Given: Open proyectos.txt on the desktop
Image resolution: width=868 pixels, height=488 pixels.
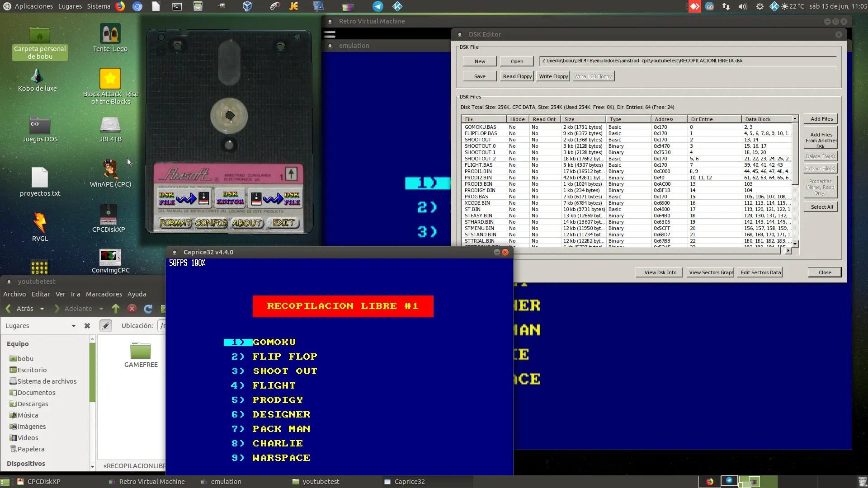Looking at the screenshot, I should pyautogui.click(x=40, y=182).
